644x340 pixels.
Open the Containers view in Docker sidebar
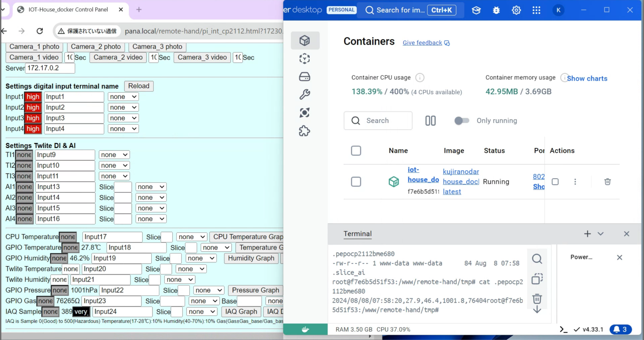click(x=304, y=41)
